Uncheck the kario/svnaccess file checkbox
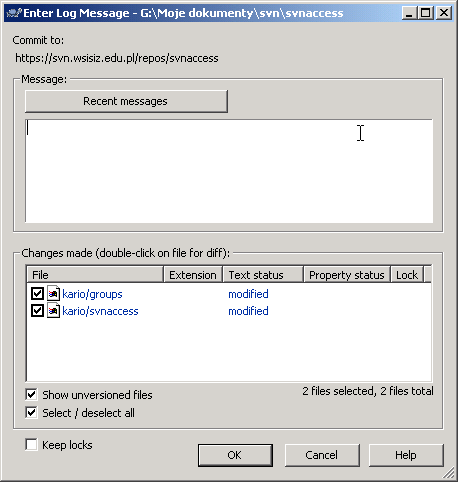 [37, 311]
